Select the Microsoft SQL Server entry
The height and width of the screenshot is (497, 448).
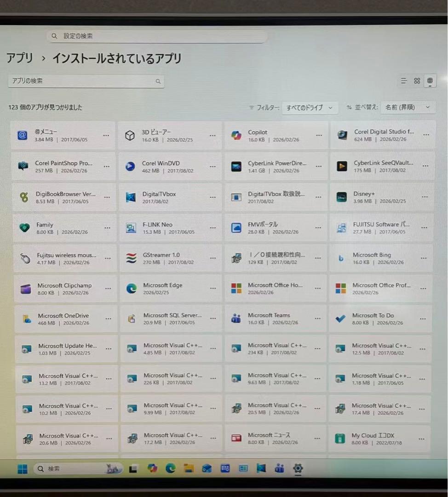coord(171,318)
